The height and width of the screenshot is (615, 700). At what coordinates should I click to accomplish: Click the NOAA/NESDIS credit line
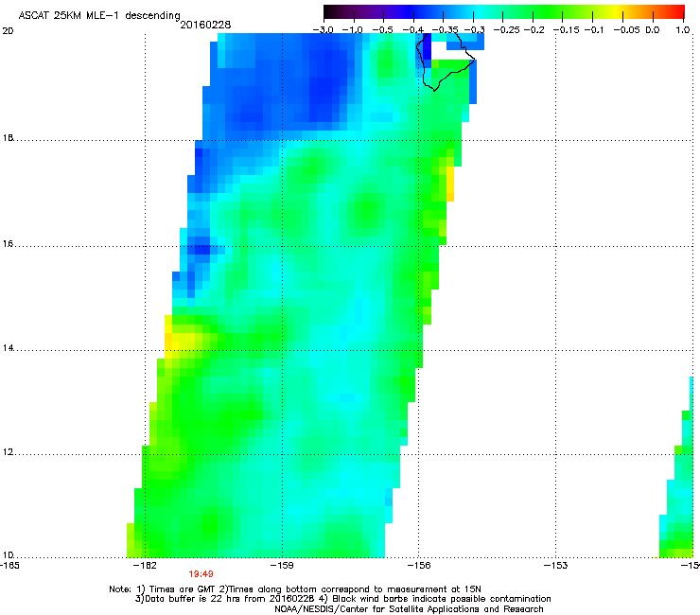(x=409, y=609)
